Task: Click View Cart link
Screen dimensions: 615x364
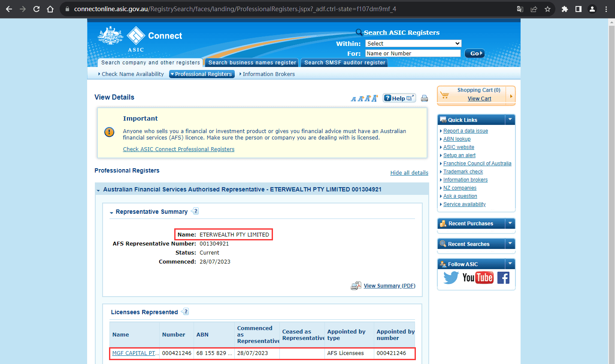Action: [x=479, y=99]
